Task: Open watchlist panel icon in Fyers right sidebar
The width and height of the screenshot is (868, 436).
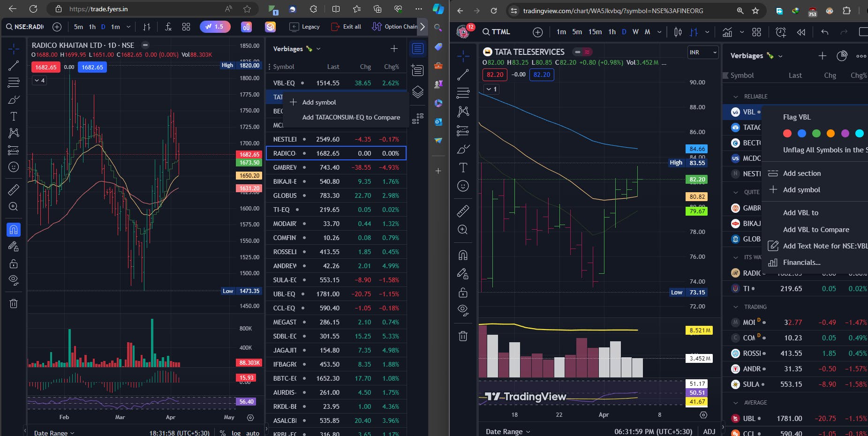Action: pos(418,48)
